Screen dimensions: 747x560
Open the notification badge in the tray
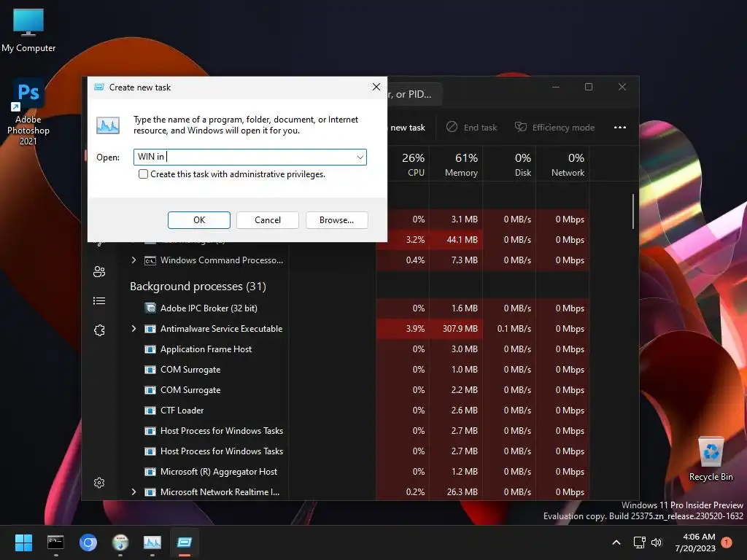[x=727, y=542]
